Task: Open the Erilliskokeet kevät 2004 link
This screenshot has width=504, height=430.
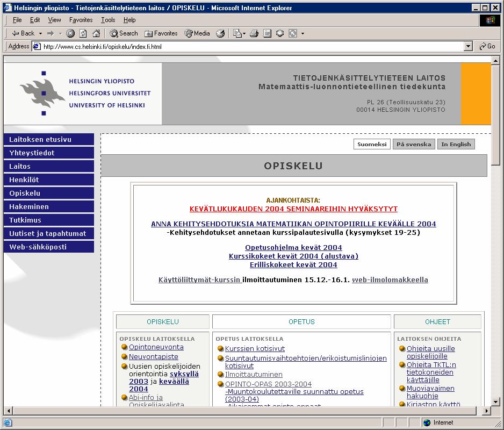Action: pyautogui.click(x=293, y=264)
